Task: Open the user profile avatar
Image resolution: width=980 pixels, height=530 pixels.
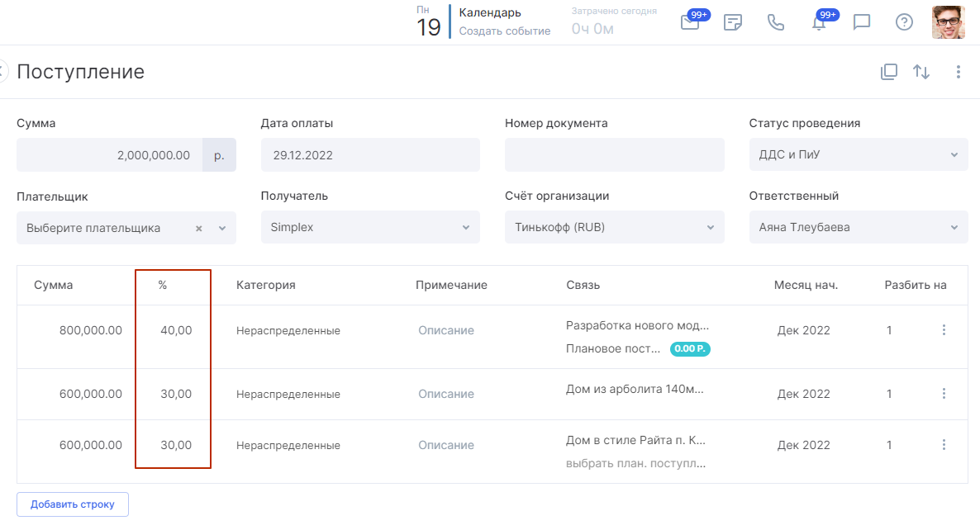Action: click(x=948, y=22)
